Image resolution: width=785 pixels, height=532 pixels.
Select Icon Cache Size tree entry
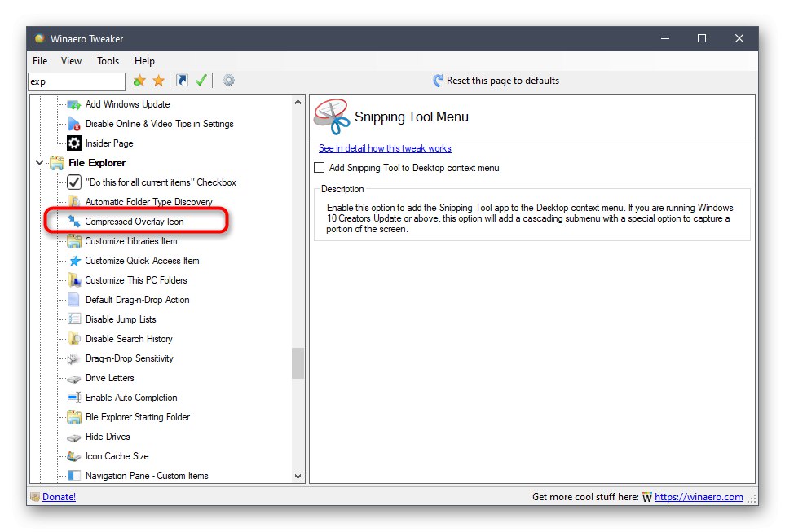(117, 456)
